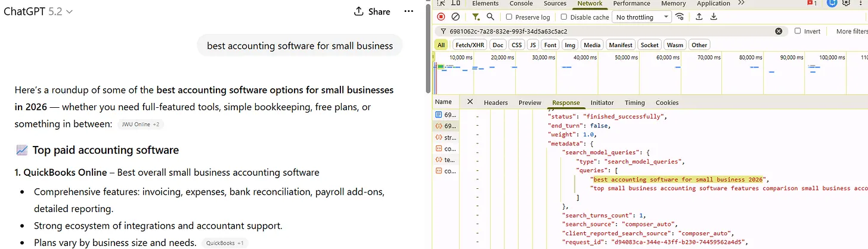
Task: Click the red error count indicator
Action: (x=812, y=4)
